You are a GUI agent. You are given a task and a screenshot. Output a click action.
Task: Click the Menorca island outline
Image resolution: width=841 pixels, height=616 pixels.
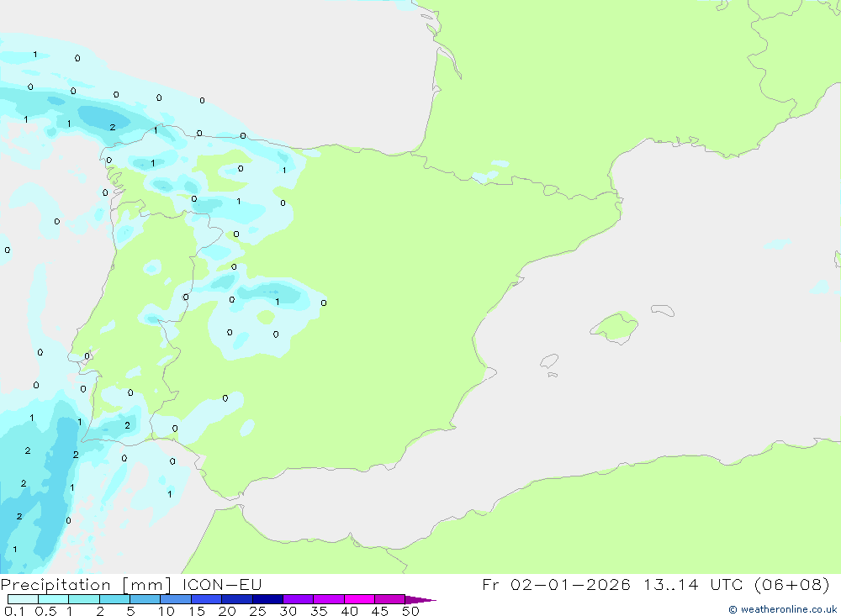663,310
